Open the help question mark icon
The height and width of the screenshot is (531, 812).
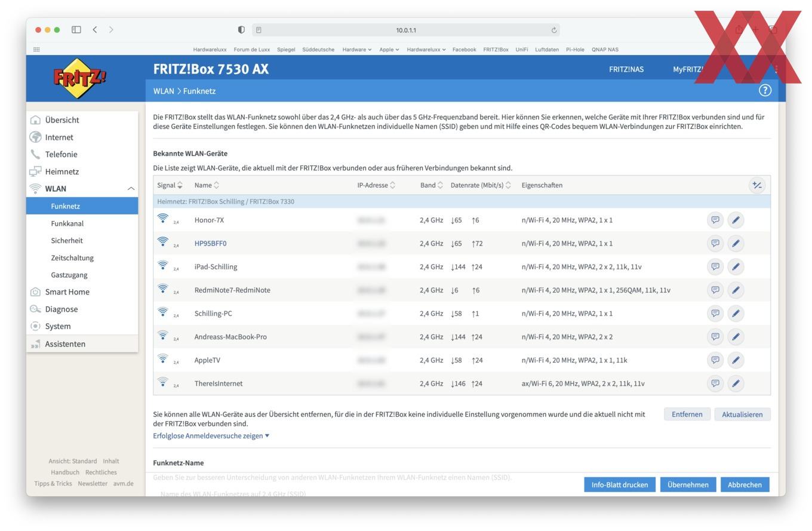click(x=765, y=90)
